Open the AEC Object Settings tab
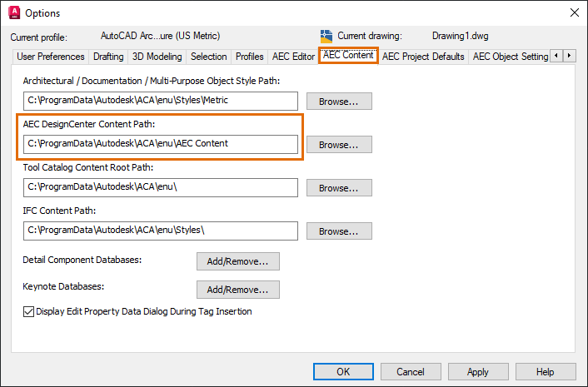 coord(510,57)
